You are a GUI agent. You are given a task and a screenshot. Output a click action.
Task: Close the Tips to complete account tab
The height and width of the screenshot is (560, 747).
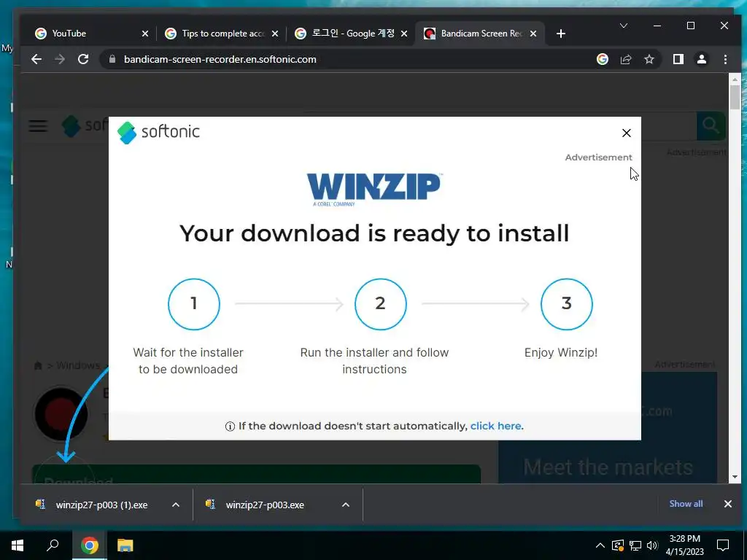tap(275, 34)
